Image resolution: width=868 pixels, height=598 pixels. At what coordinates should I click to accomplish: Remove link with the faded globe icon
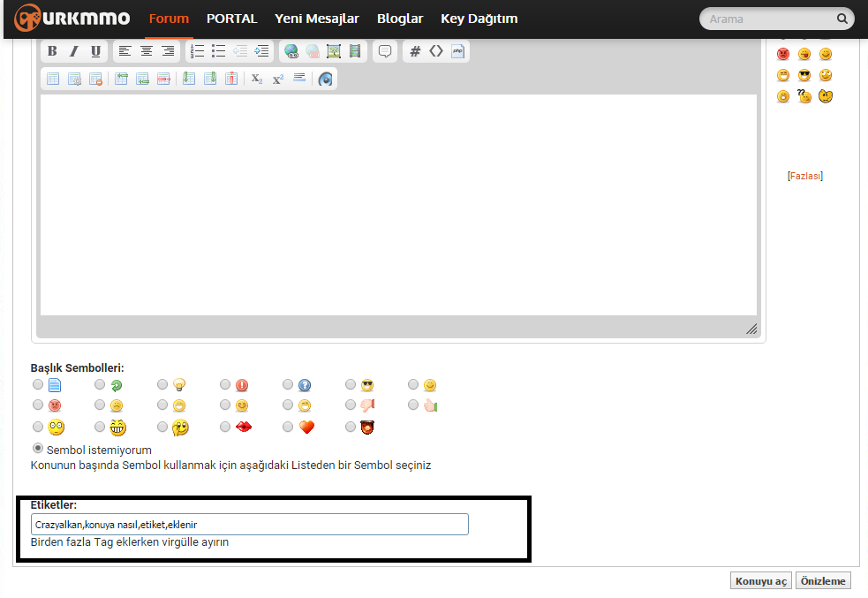[313, 51]
